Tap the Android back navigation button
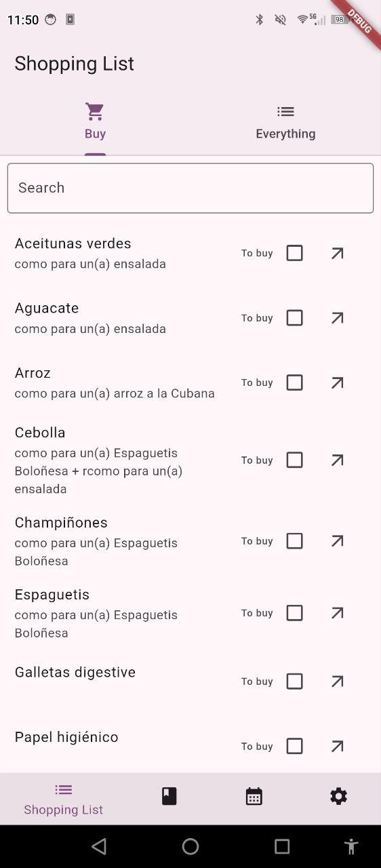381x868 pixels. pyautogui.click(x=99, y=846)
